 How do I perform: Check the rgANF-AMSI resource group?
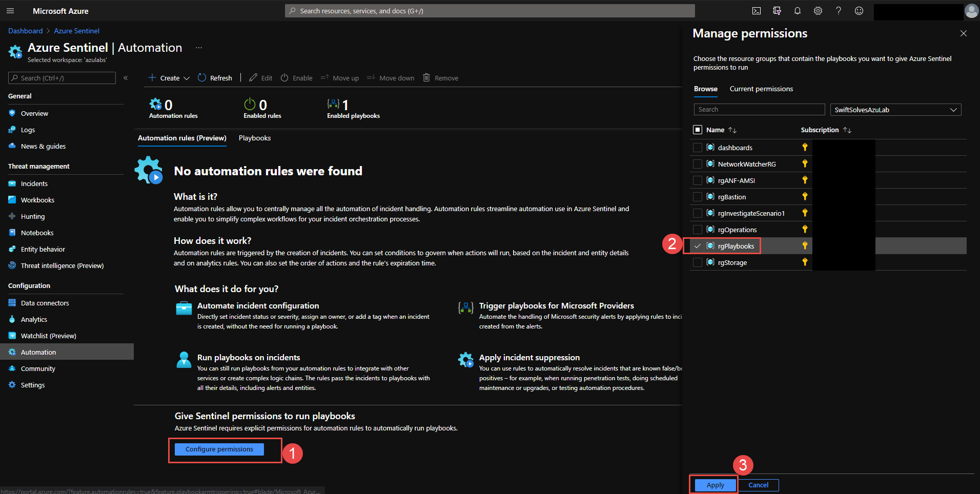tap(698, 180)
